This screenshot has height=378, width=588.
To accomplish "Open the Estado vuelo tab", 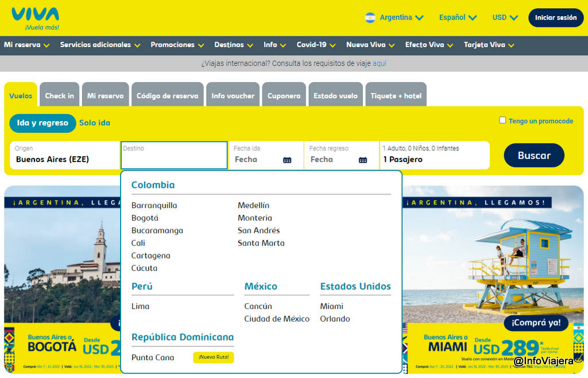I will coord(335,95).
